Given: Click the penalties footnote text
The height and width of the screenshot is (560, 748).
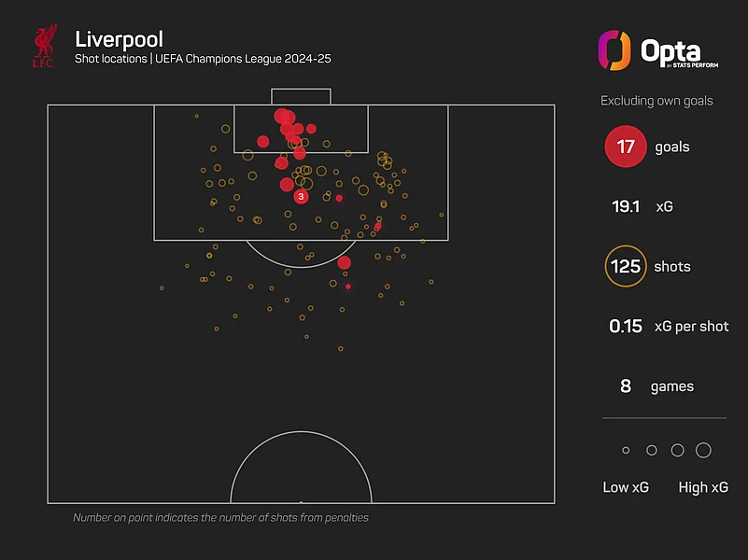Looking at the screenshot, I should [220, 517].
